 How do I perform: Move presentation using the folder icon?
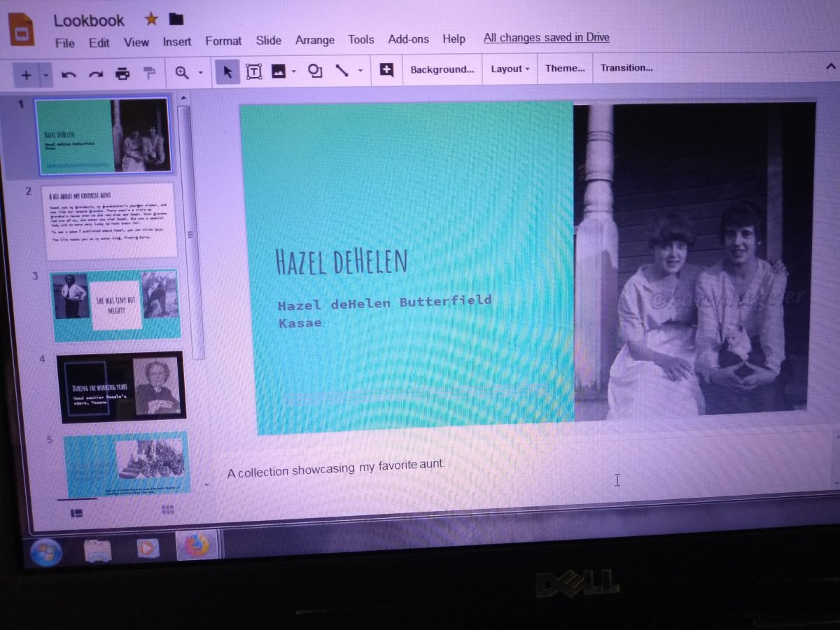point(176,19)
